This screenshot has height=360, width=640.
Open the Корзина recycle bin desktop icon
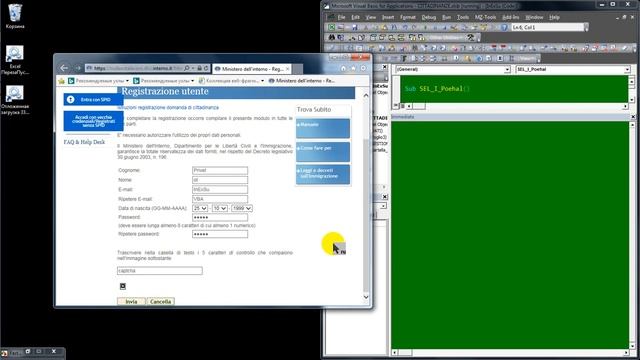click(x=15, y=16)
